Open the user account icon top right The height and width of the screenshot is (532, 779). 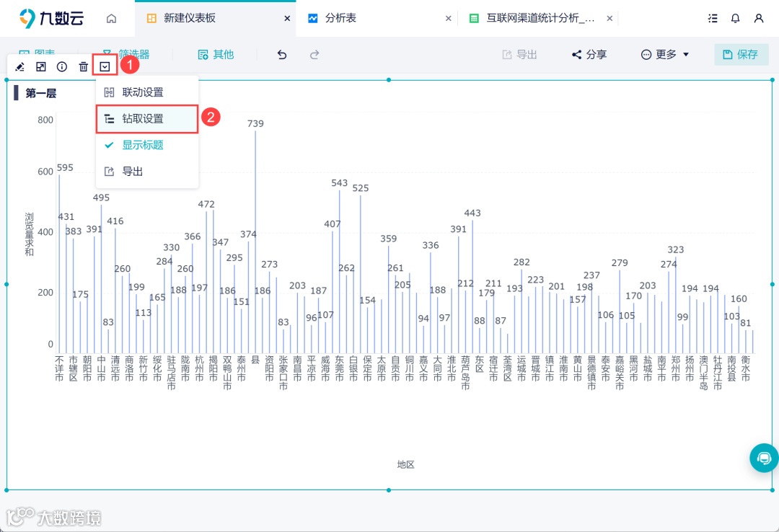tap(760, 18)
